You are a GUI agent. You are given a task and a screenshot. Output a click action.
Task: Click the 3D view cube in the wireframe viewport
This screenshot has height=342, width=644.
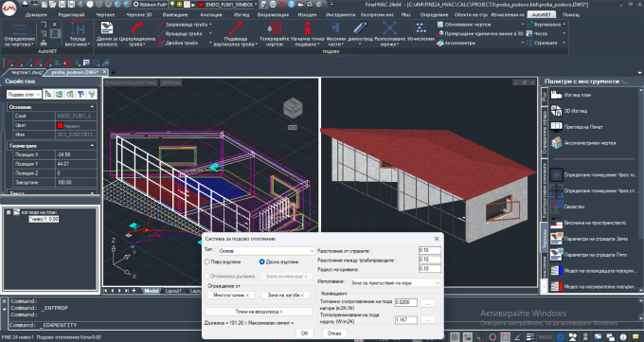293,108
